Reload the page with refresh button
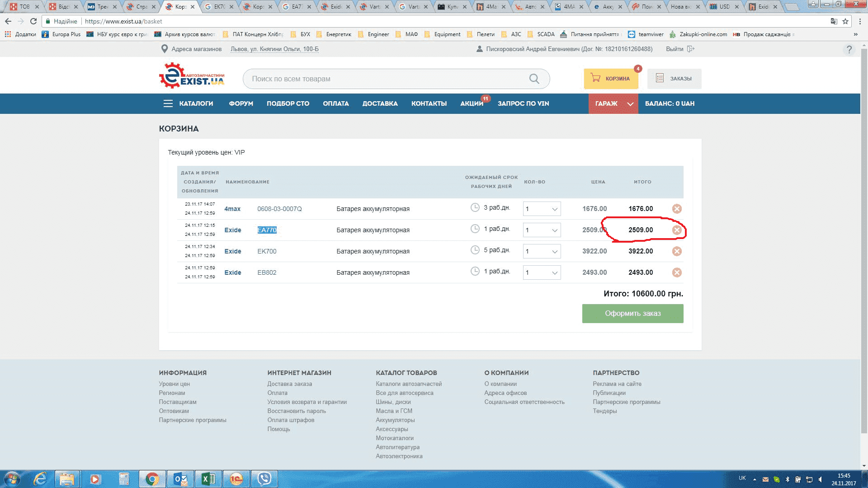 click(33, 21)
